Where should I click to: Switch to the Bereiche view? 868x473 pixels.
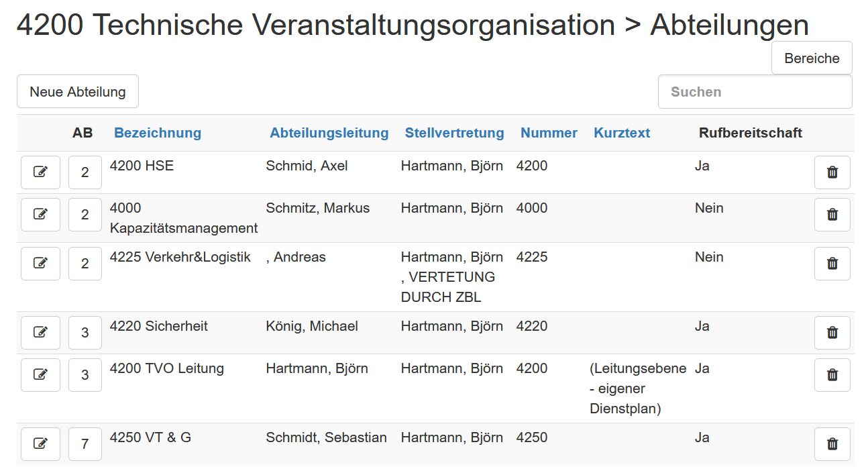[811, 58]
